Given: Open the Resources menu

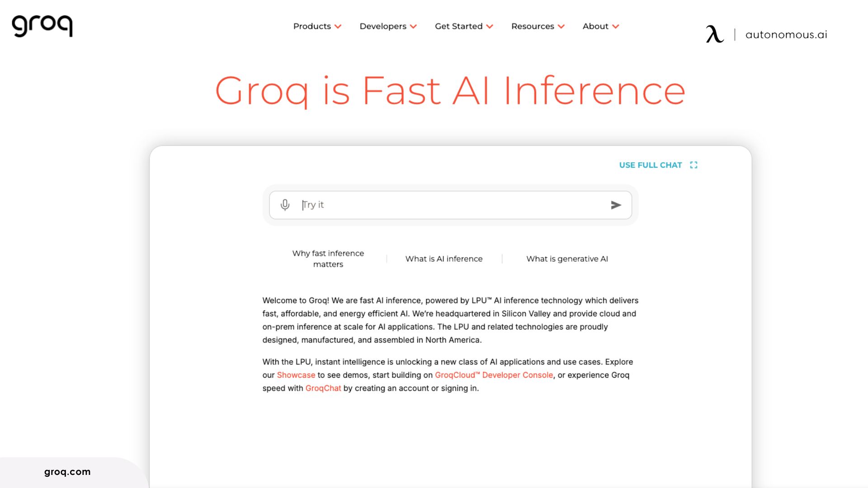Looking at the screenshot, I should [x=538, y=26].
